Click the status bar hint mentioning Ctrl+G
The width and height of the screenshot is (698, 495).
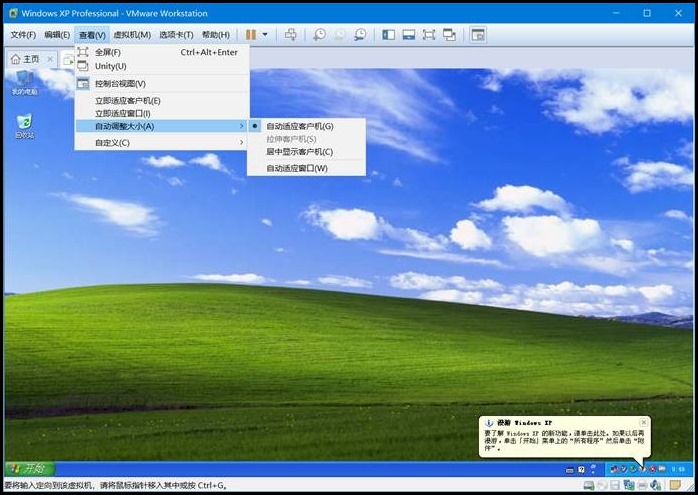click(x=116, y=485)
